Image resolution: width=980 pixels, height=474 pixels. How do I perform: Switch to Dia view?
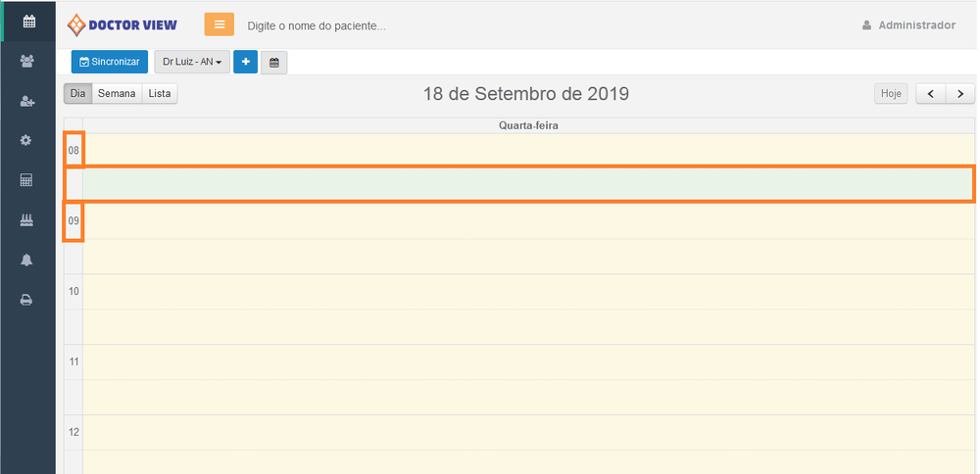coord(78,94)
